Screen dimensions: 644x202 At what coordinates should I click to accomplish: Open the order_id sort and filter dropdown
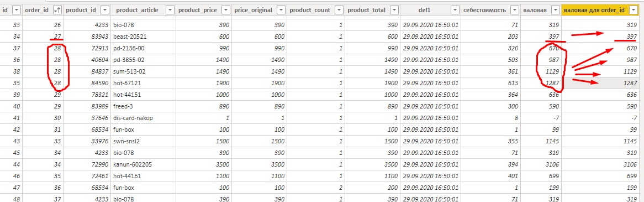point(58,11)
